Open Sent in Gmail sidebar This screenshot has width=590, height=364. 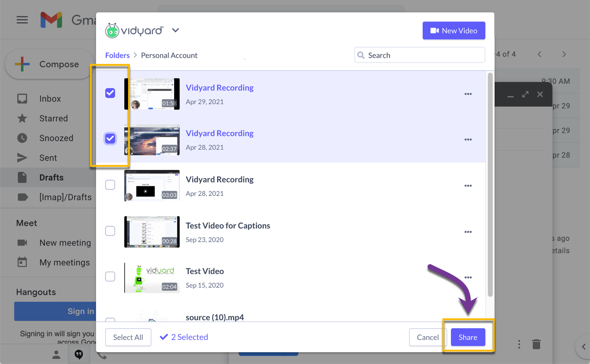[x=48, y=158]
